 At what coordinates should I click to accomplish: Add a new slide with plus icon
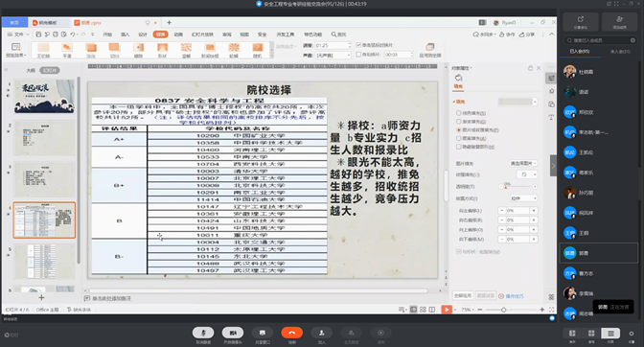click(x=41, y=297)
